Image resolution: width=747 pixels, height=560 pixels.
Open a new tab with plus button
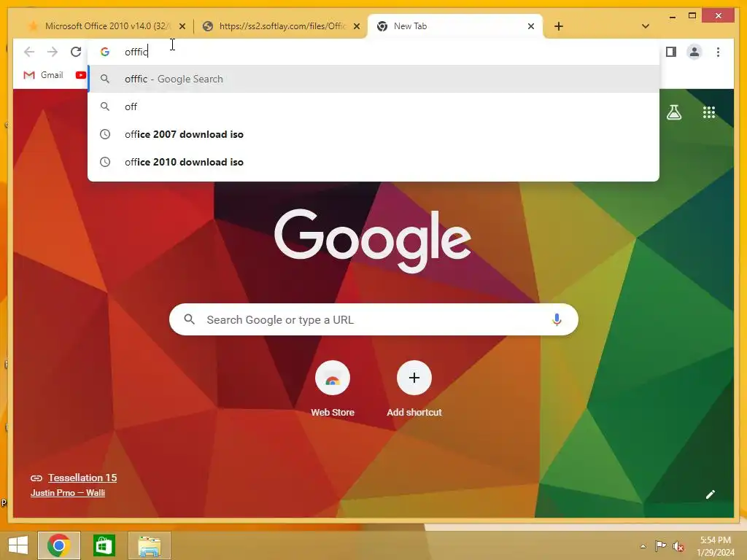[558, 26]
